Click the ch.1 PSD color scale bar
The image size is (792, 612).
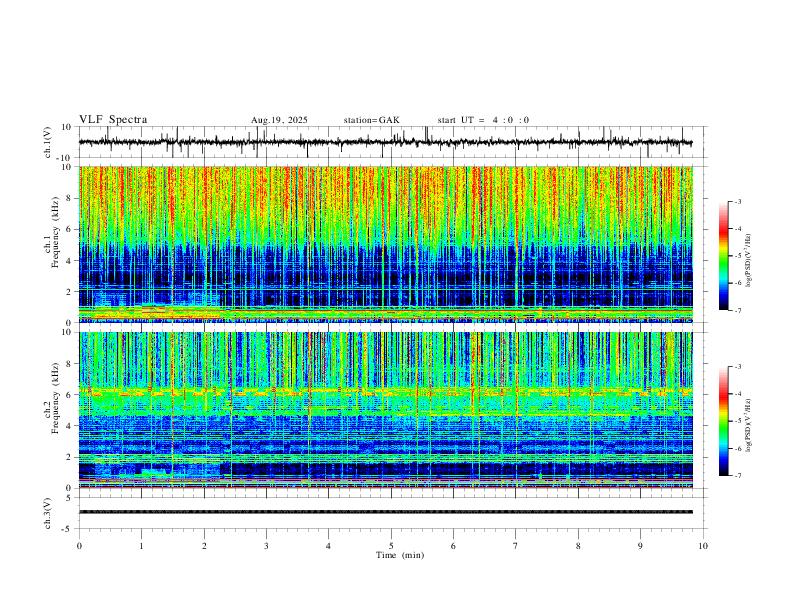click(724, 256)
